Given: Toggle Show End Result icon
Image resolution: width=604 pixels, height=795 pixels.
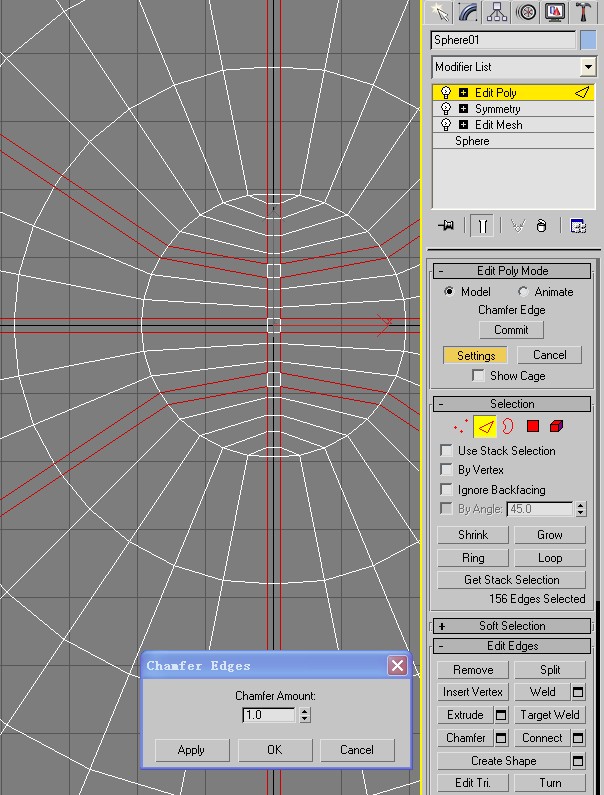Looking at the screenshot, I should (x=482, y=226).
